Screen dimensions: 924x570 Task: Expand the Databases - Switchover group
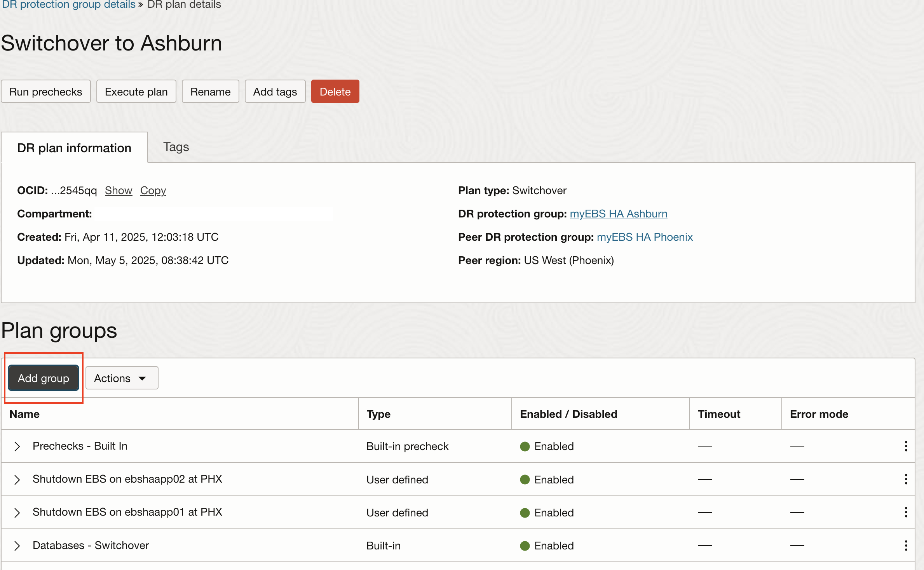pyautogui.click(x=17, y=546)
